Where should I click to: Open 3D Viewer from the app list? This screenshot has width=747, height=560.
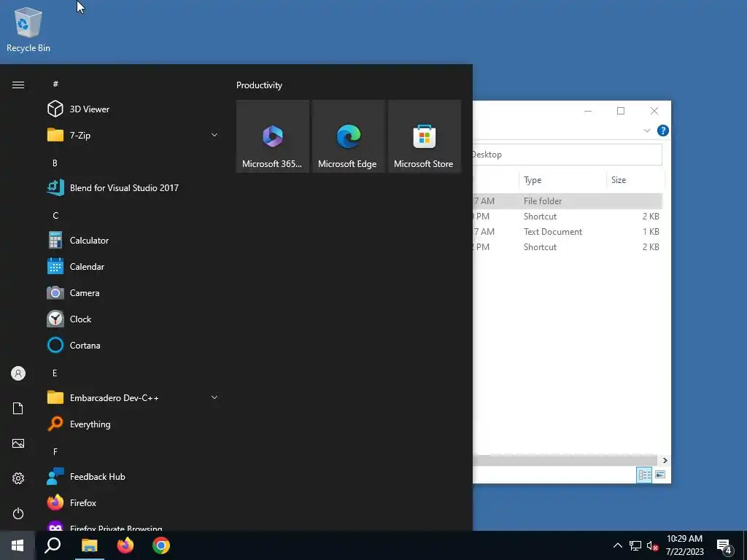point(133,109)
